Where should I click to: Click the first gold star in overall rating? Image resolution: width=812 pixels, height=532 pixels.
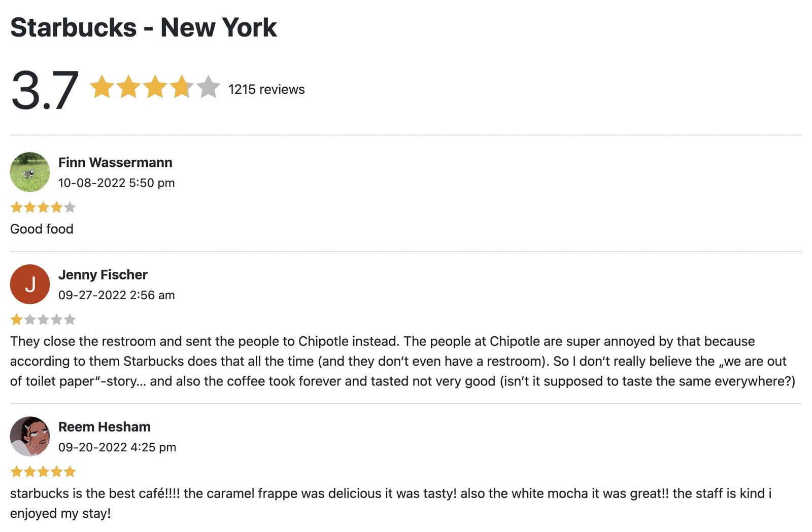click(x=102, y=87)
